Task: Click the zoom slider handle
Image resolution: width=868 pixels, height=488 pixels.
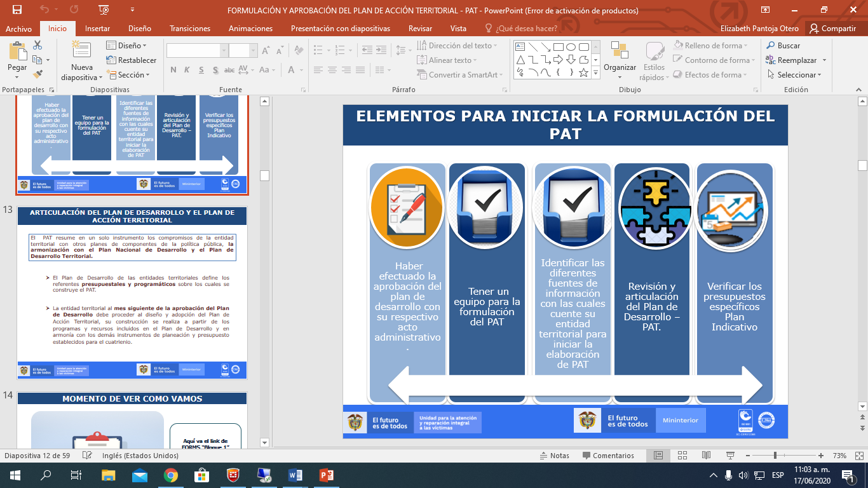Action: (775, 456)
